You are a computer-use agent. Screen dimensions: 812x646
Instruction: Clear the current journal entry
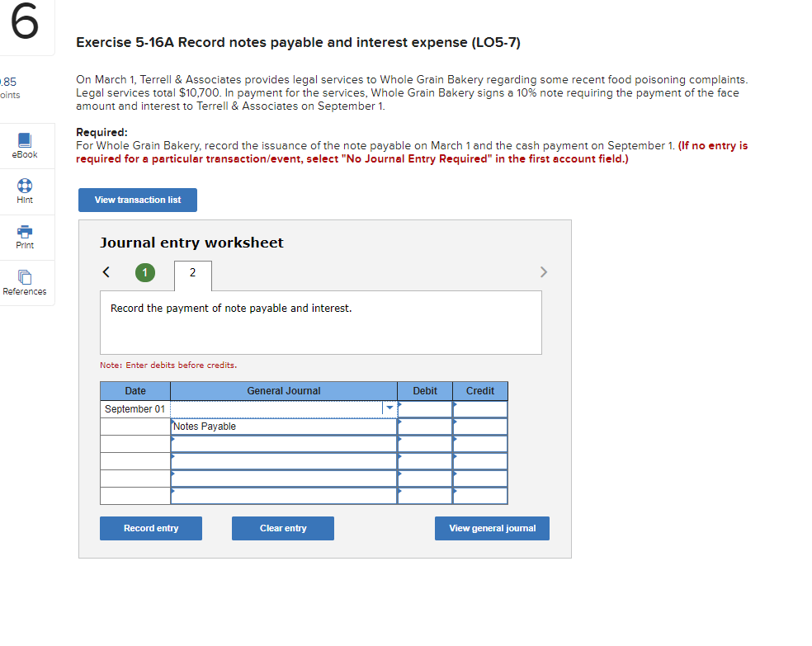click(282, 528)
